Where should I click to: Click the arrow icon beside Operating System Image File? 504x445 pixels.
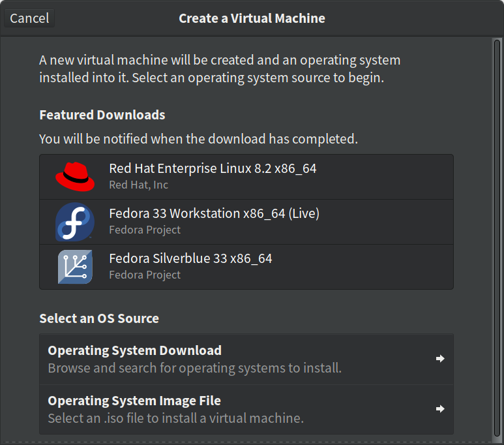440,408
